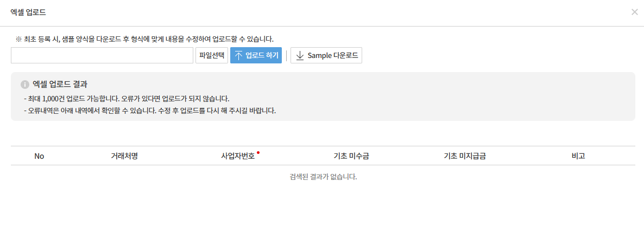The height and width of the screenshot is (226, 644).
Task: Download the sample via Sample 다운로드
Action: coord(326,55)
